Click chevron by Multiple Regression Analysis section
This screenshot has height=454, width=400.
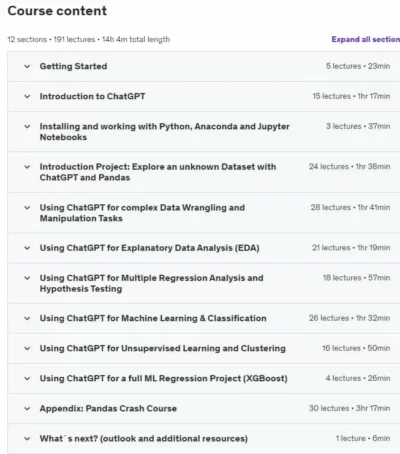(x=27, y=278)
